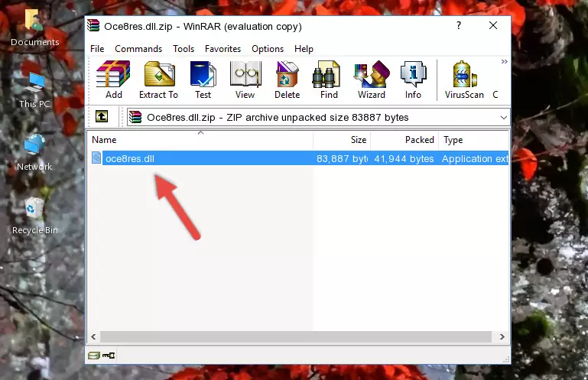Click the Extract To toolbar icon
This screenshot has height=380, width=588.
point(159,80)
